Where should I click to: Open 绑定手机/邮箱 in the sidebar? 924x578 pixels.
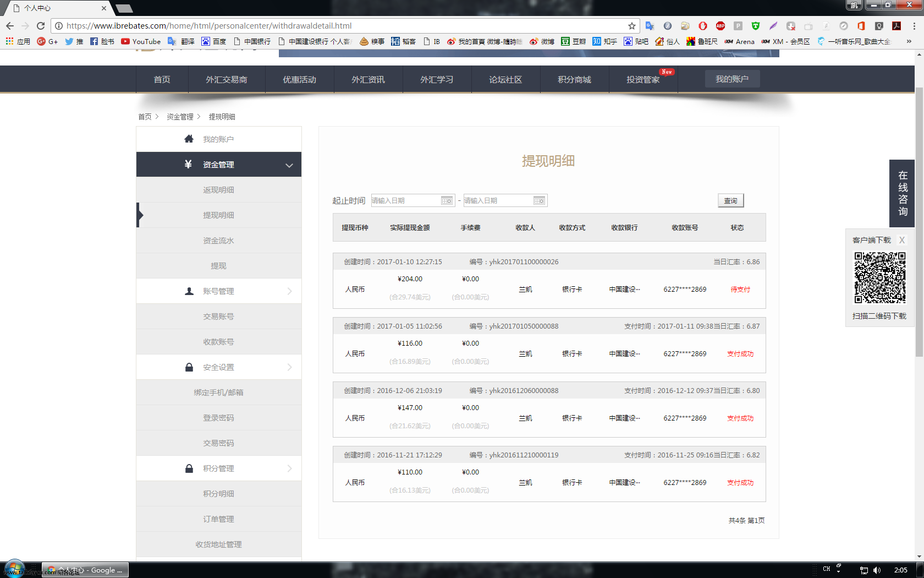[219, 392]
